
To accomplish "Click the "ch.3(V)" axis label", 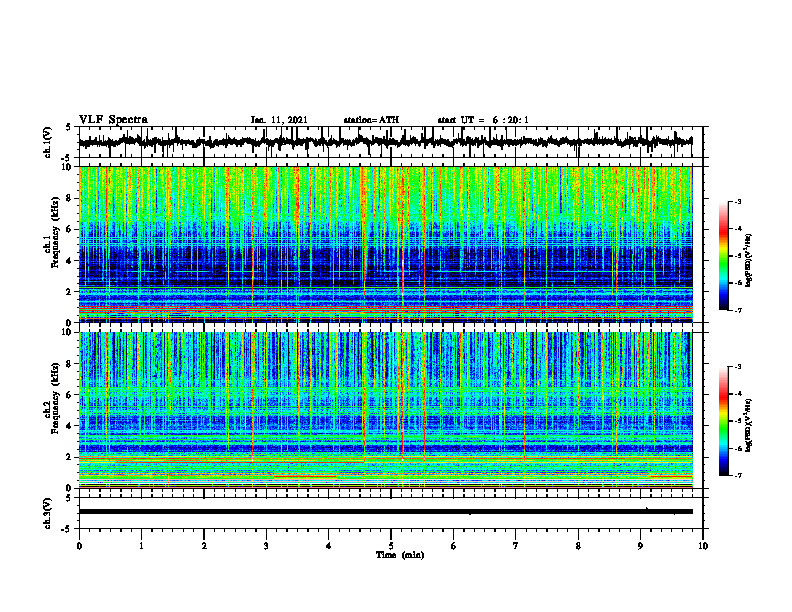I will pos(48,513).
